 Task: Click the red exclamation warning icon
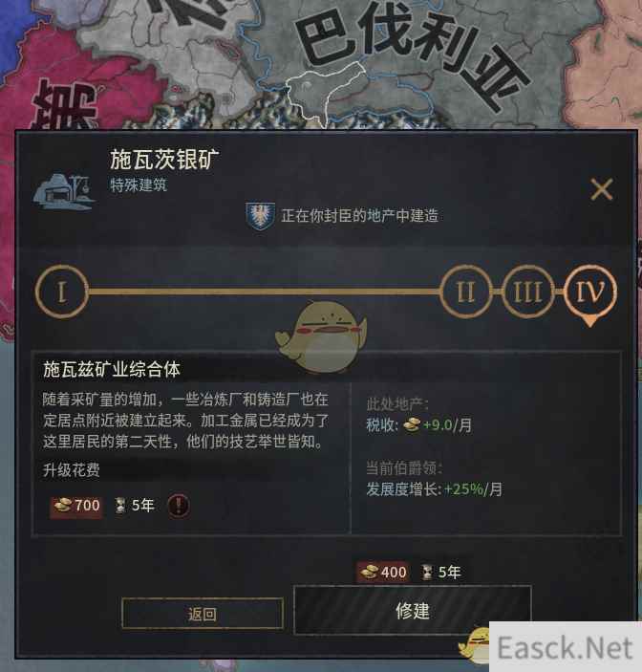[179, 506]
